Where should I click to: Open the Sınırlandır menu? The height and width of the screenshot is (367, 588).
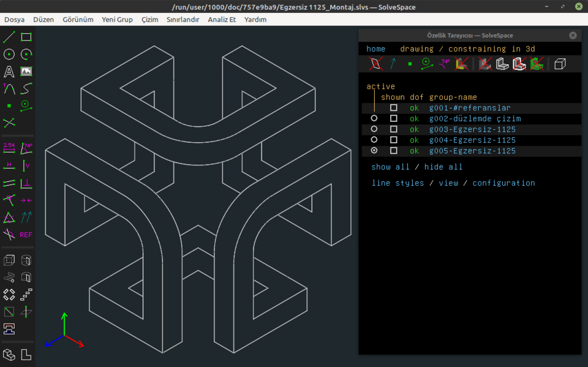pos(183,20)
